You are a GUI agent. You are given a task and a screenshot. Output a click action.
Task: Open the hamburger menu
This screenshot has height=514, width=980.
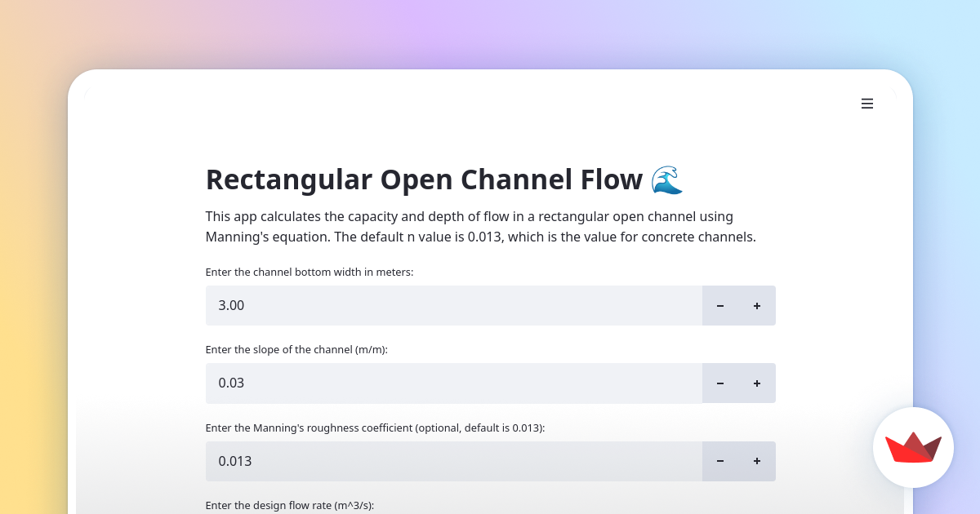point(866,104)
